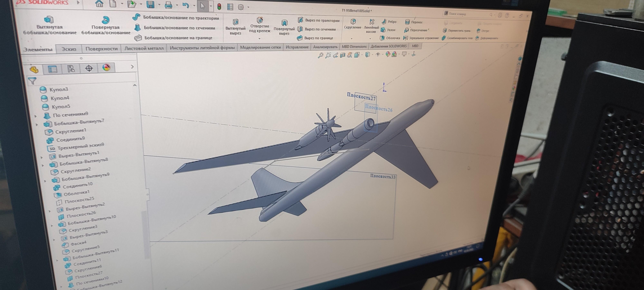
Task: Select the Revolved Boss/Base (Повернутая бобышка) tool
Action: click(x=106, y=20)
